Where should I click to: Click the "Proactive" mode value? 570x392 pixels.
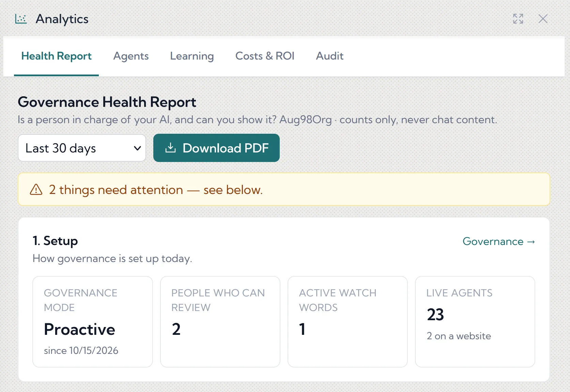[x=80, y=329]
